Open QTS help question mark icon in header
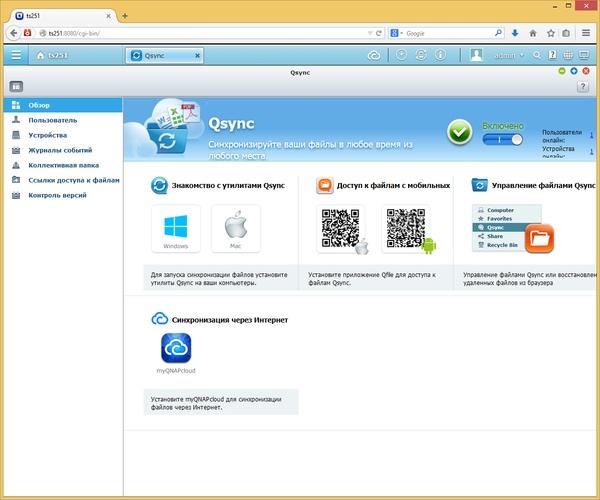This screenshot has width=600, height=500. [x=552, y=55]
